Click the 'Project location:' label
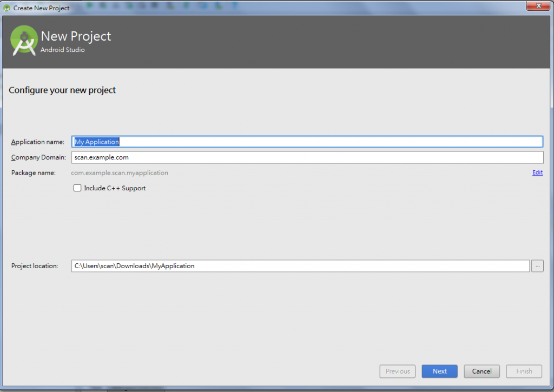 (35, 266)
